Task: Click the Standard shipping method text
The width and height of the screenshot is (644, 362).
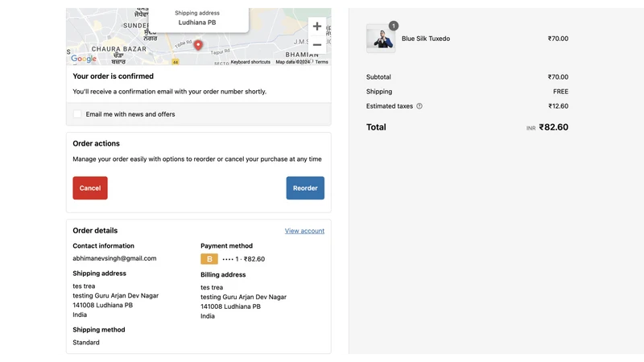Action: click(86, 343)
